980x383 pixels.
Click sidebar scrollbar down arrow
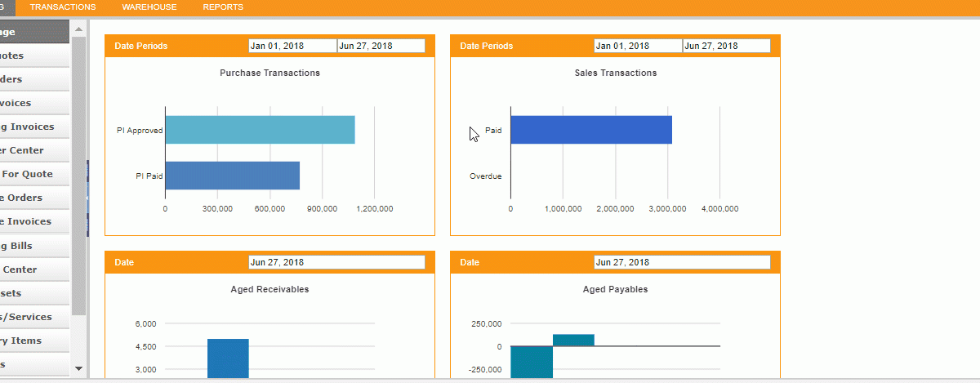(x=79, y=368)
